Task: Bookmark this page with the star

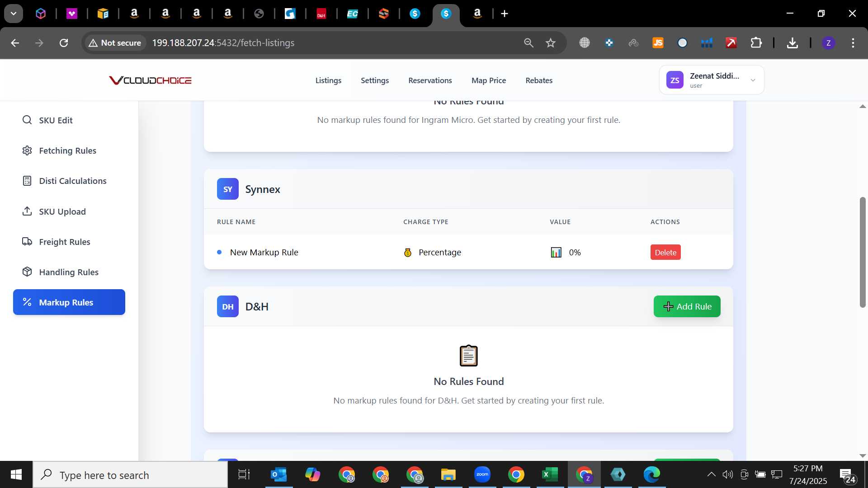Action: 550,43
